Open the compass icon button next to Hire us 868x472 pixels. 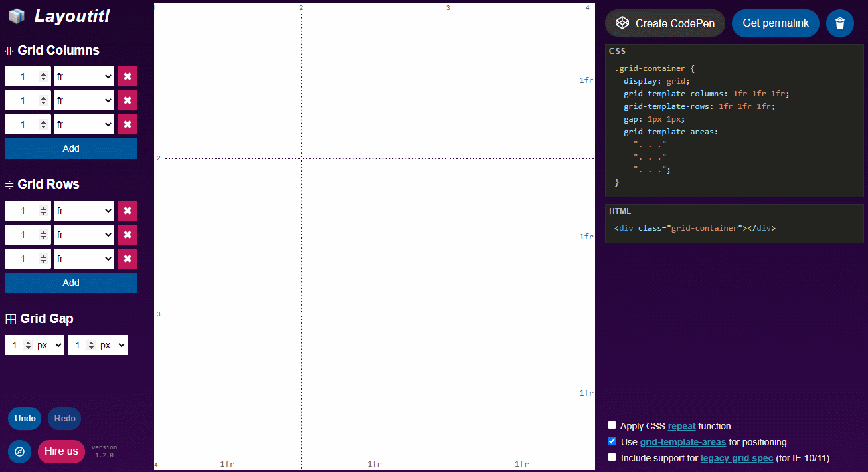tap(20, 451)
